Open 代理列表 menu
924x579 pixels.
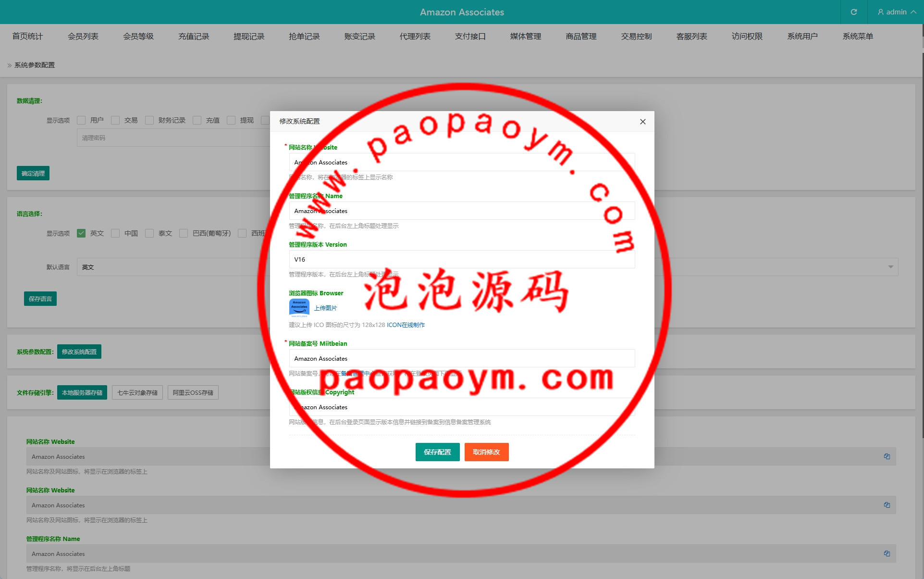point(415,37)
